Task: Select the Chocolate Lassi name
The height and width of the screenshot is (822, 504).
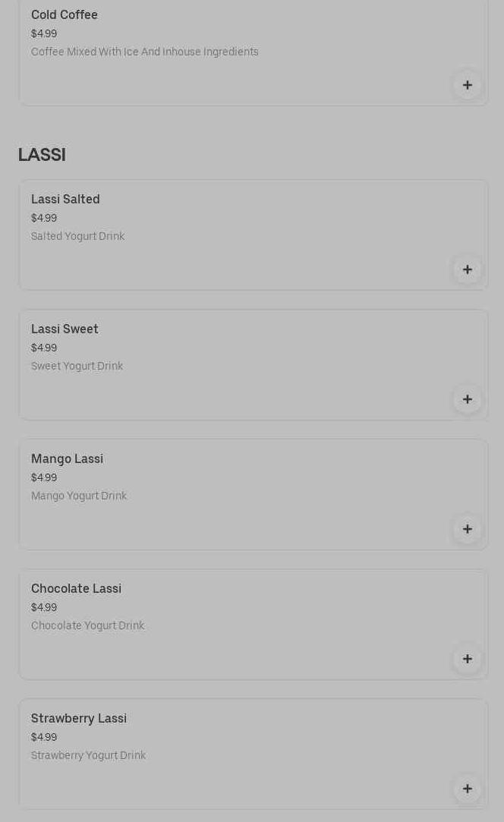Action: click(x=76, y=589)
